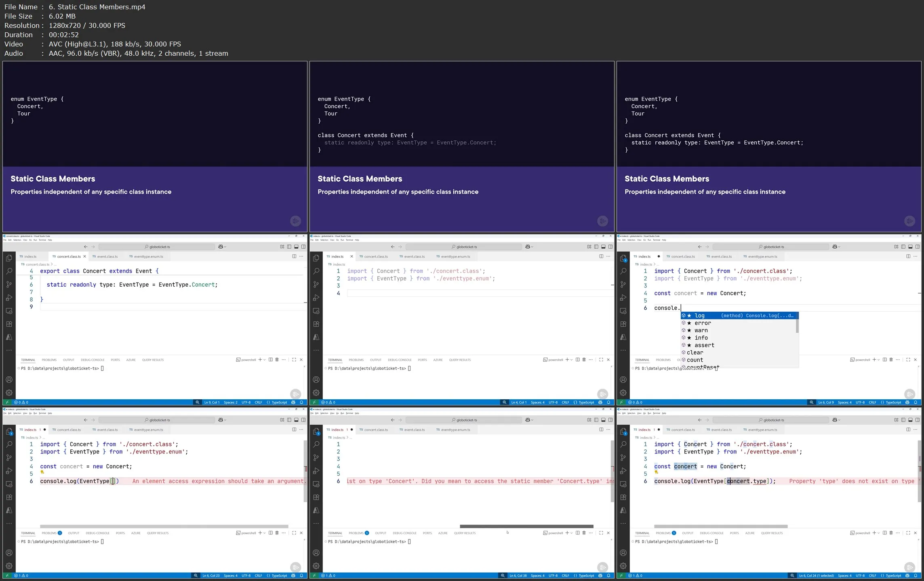Click CRLF line ending in Ln 6, Col 23 frame
Image resolution: width=924 pixels, height=581 pixels.
tap(258, 575)
